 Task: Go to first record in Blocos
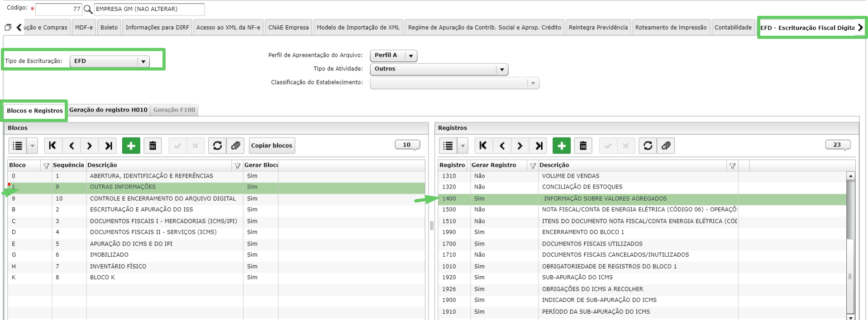[53, 146]
